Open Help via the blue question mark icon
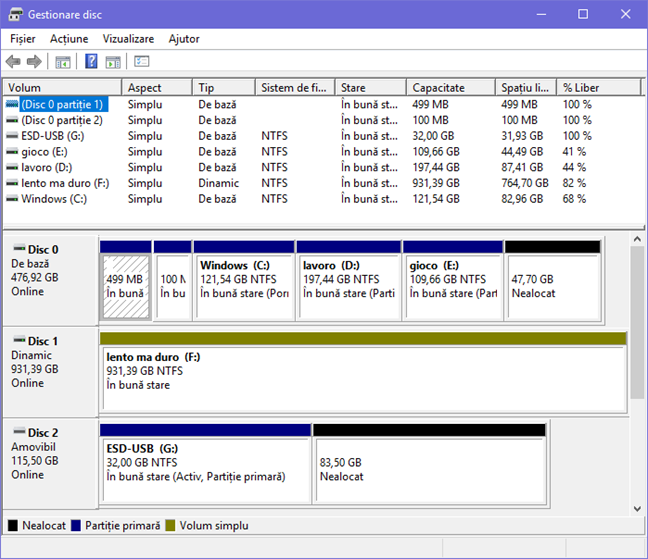 91,62
